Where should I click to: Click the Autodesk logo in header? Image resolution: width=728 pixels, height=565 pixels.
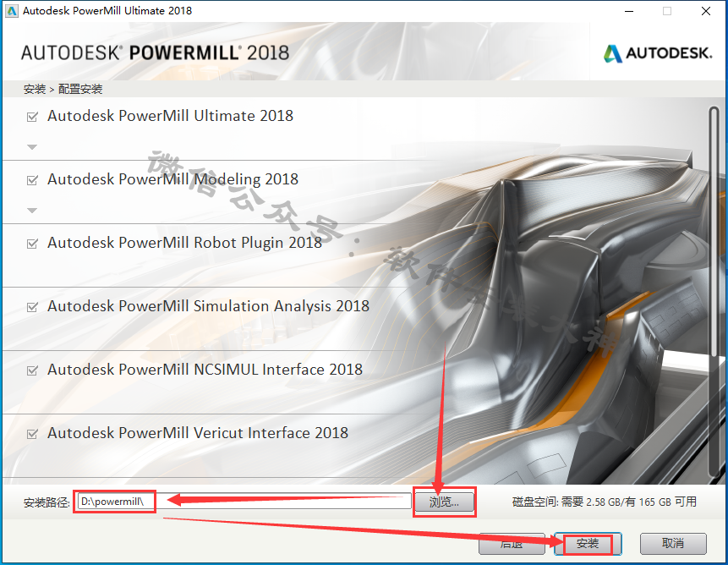click(658, 53)
